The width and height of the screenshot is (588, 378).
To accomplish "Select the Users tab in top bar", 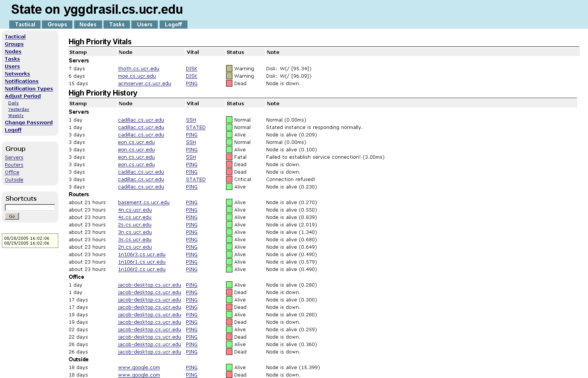I will coord(144,25).
